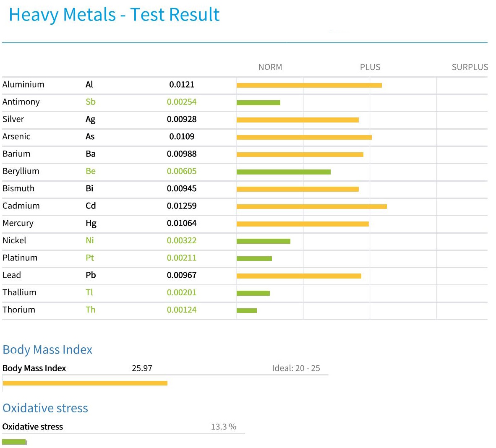
Task: Select the Cadmium value 0.01259
Action: (182, 206)
